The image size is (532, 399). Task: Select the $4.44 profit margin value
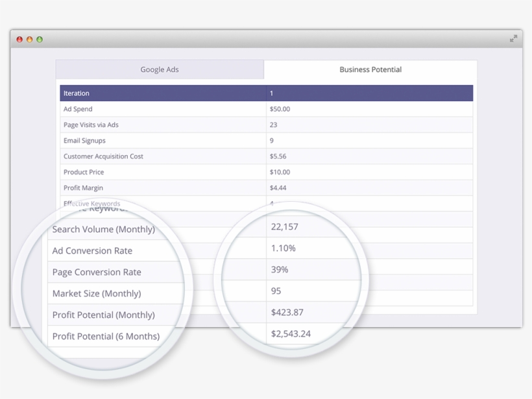click(x=278, y=188)
